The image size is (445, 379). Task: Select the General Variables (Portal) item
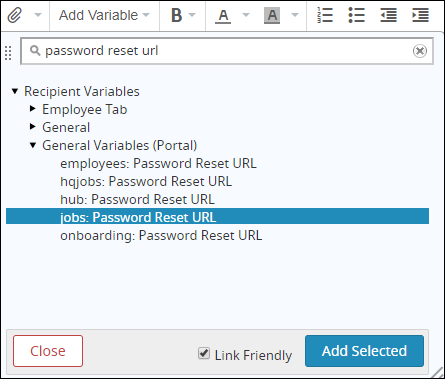pos(119,145)
